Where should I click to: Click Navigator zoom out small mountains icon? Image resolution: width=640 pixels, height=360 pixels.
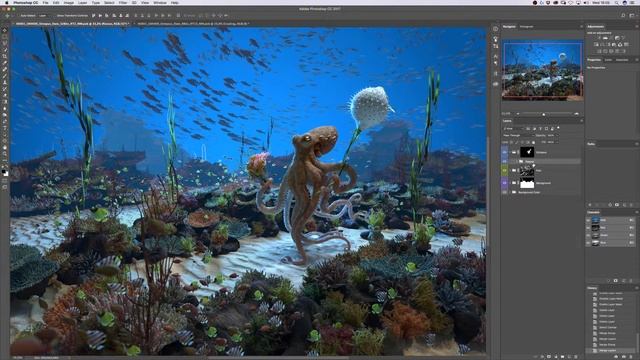coord(518,114)
